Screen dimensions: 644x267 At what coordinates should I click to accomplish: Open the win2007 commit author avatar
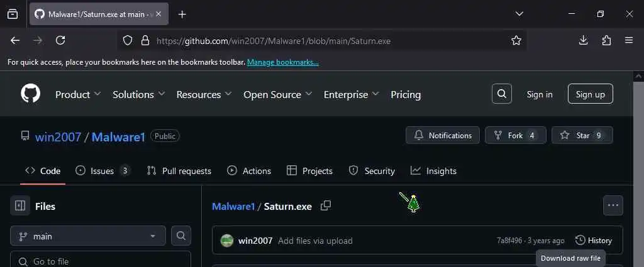tap(226, 241)
